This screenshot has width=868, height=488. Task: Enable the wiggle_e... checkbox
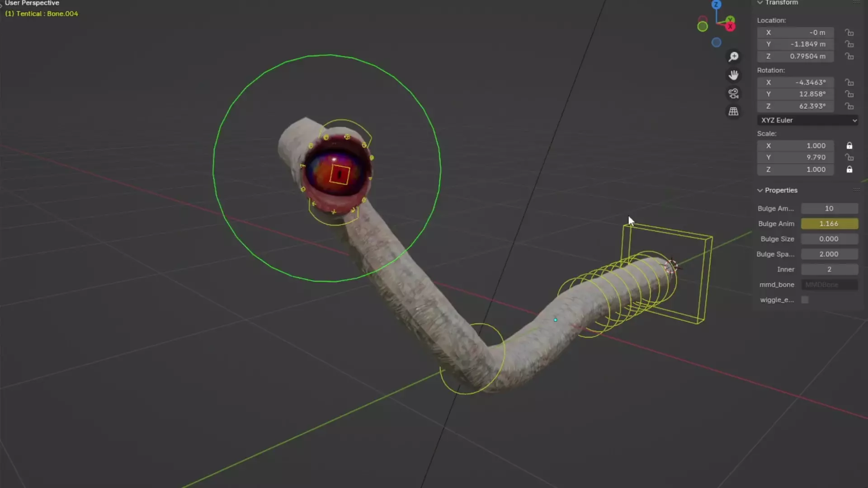[805, 300]
